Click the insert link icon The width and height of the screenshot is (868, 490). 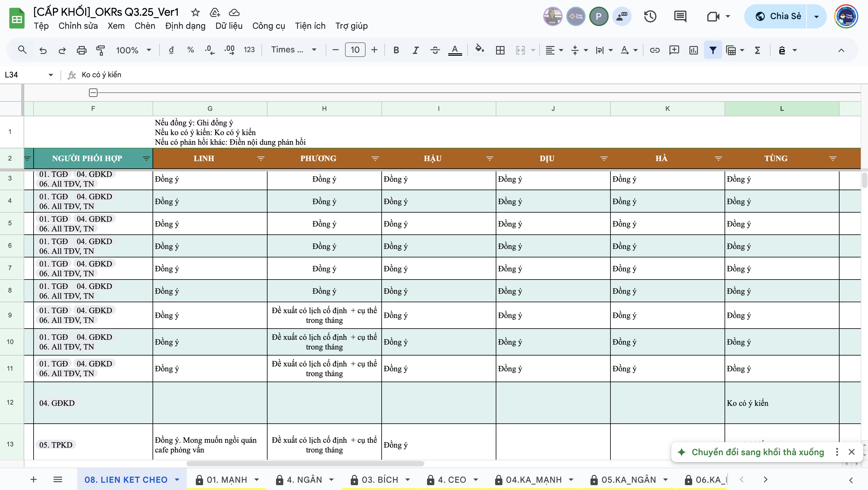point(654,50)
